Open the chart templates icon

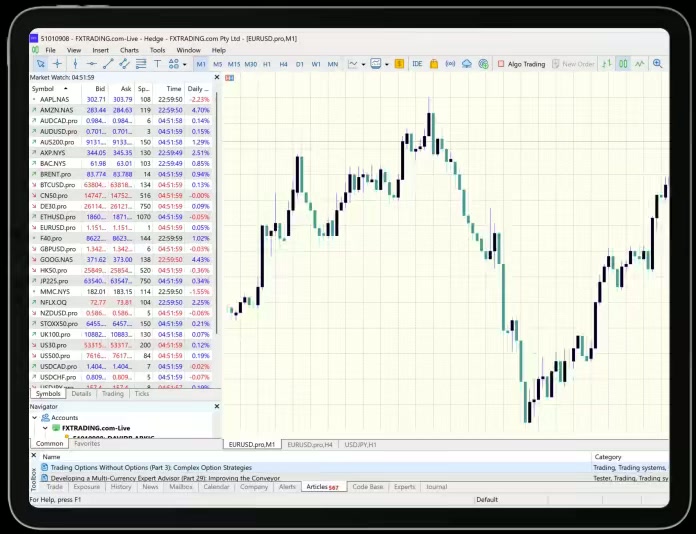click(376, 64)
